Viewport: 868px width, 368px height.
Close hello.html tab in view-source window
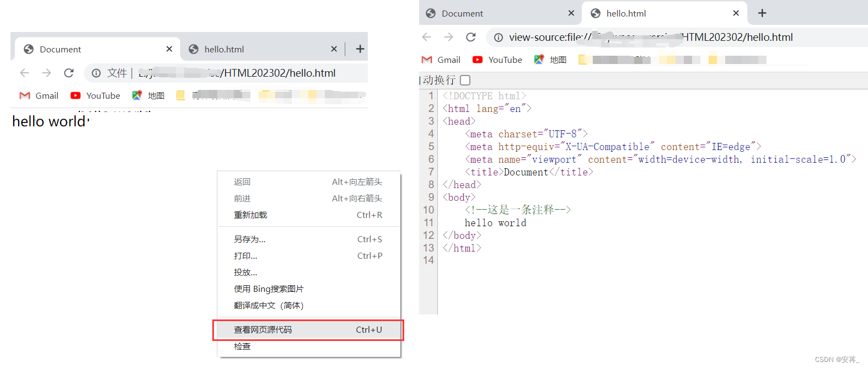click(736, 13)
